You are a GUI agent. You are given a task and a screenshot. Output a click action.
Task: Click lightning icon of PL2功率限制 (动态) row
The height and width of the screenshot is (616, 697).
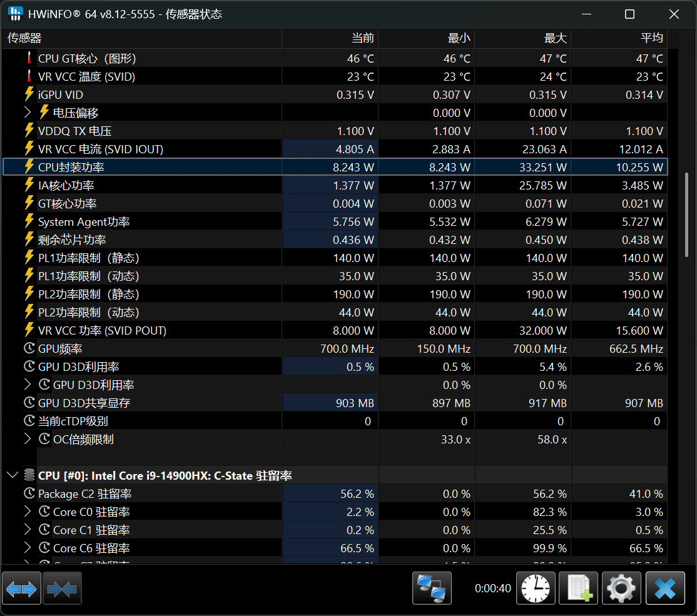(x=29, y=312)
